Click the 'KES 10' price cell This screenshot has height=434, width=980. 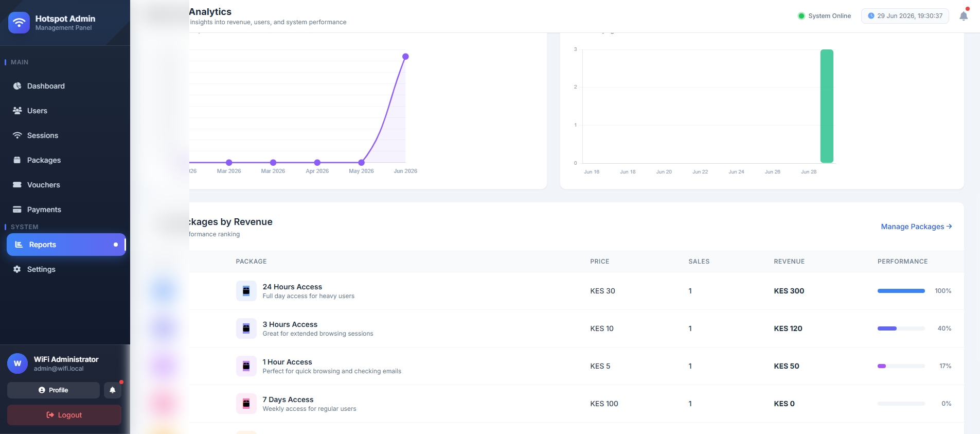601,328
